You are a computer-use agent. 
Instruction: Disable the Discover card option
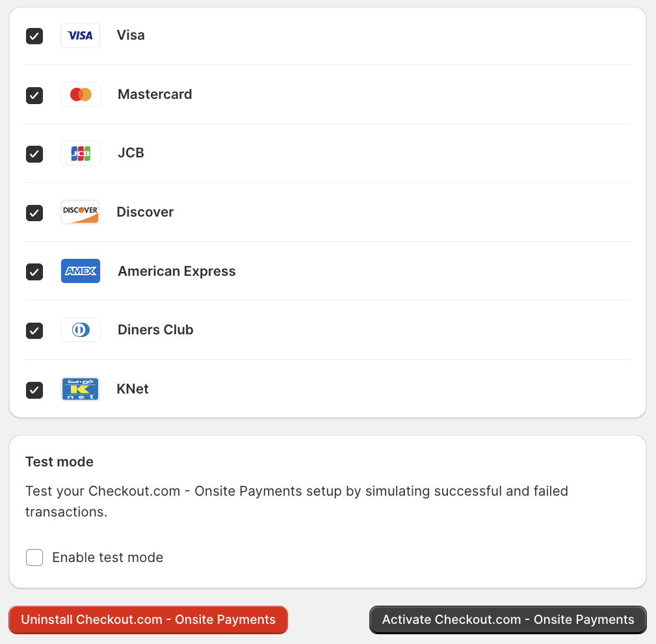[34, 213]
